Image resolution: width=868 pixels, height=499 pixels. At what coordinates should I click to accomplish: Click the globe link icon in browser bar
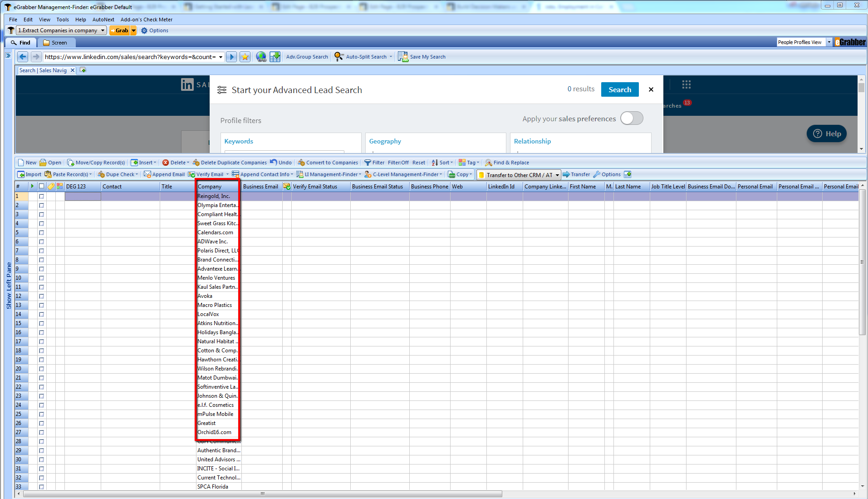tap(261, 57)
